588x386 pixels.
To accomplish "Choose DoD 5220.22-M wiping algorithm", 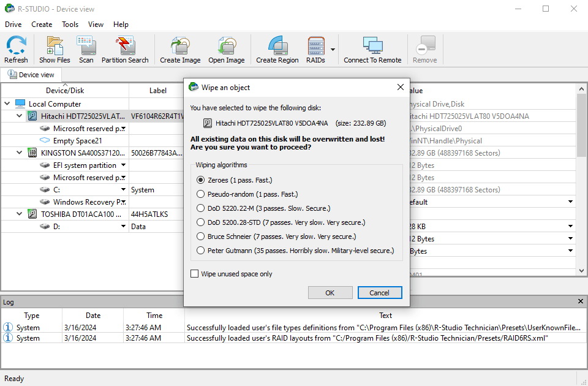I will click(200, 208).
